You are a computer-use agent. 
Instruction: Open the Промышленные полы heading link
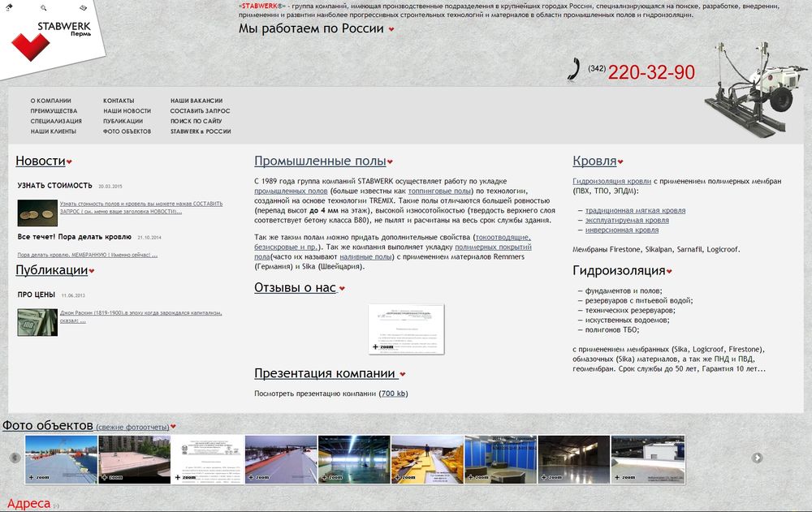click(320, 161)
